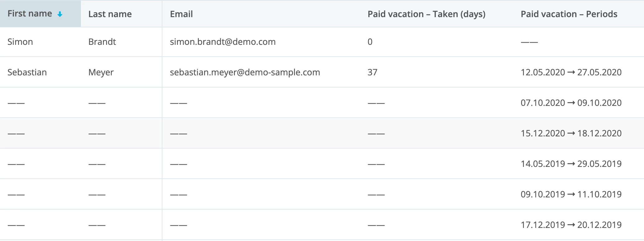The image size is (644, 241).
Task: Click the blue sort arrow beside First name
Action: point(60,14)
